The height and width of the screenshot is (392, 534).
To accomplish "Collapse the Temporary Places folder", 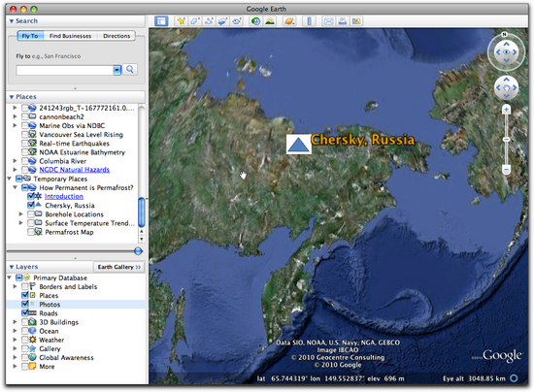I will coord(9,179).
